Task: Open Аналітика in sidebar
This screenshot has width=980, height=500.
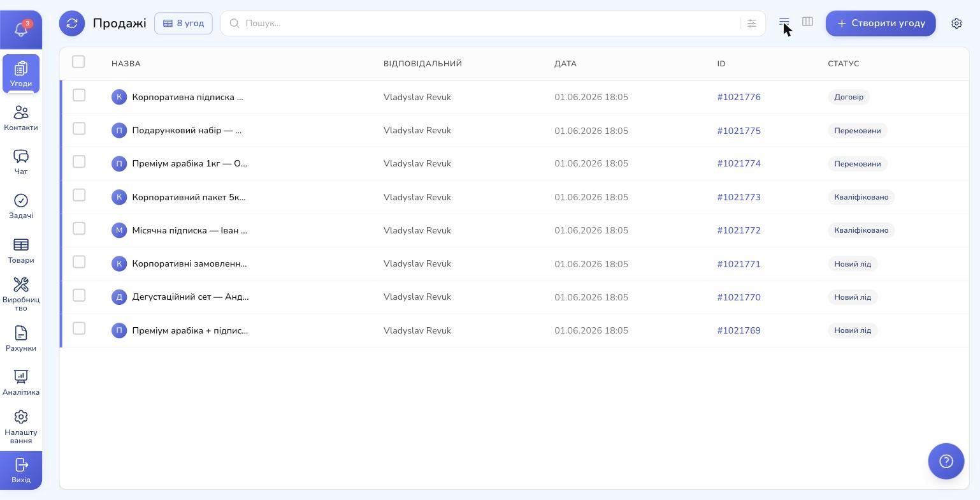Action: click(x=21, y=383)
